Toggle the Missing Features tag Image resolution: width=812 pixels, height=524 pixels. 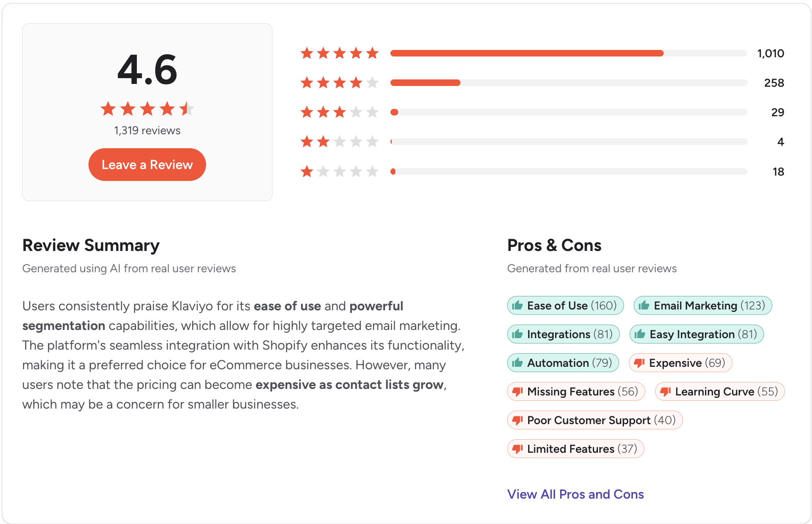point(576,391)
